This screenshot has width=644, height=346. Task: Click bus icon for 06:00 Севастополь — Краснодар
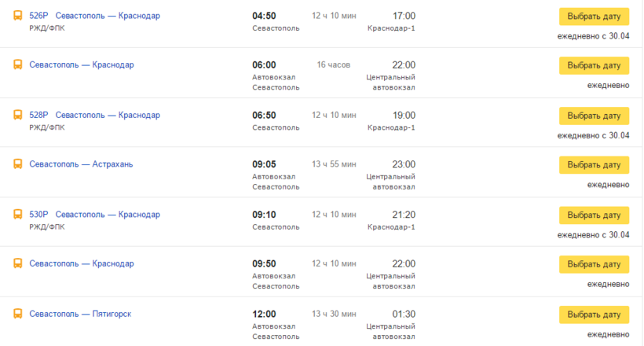point(17,64)
